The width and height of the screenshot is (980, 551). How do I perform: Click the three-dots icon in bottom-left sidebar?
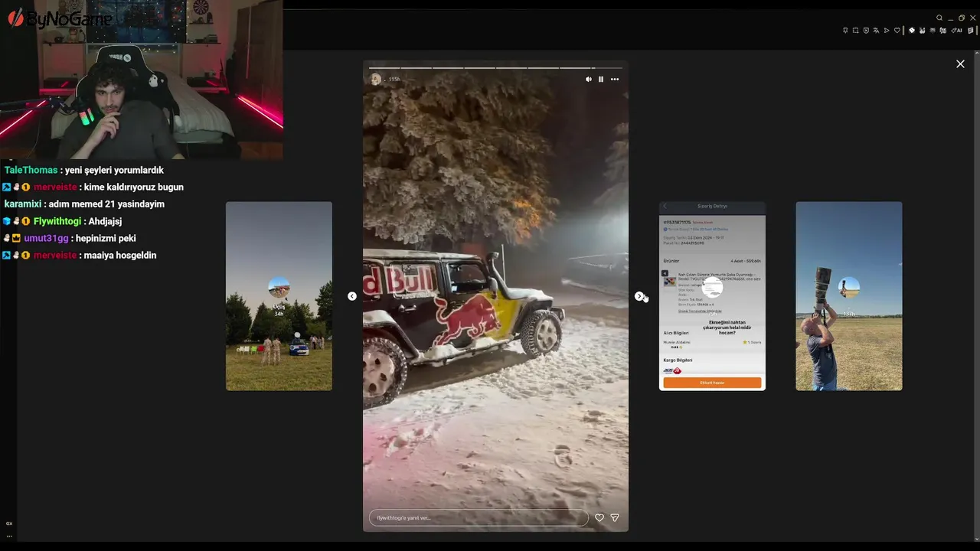(x=9, y=536)
